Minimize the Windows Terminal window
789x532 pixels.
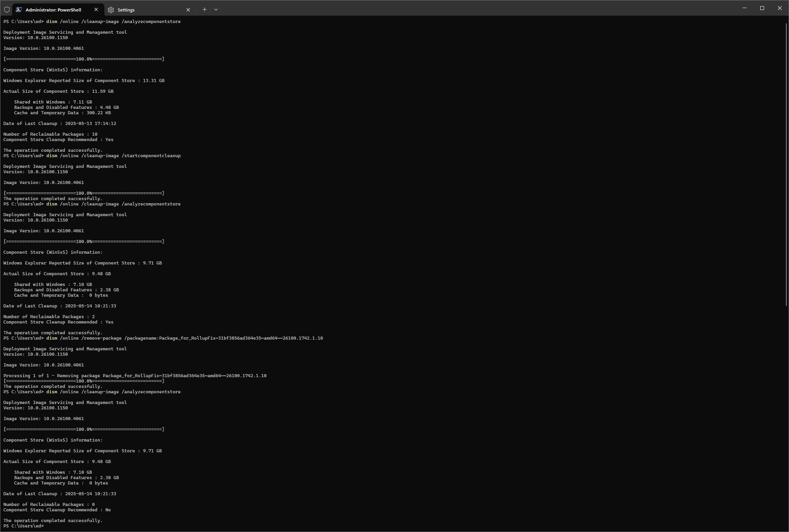coord(744,8)
